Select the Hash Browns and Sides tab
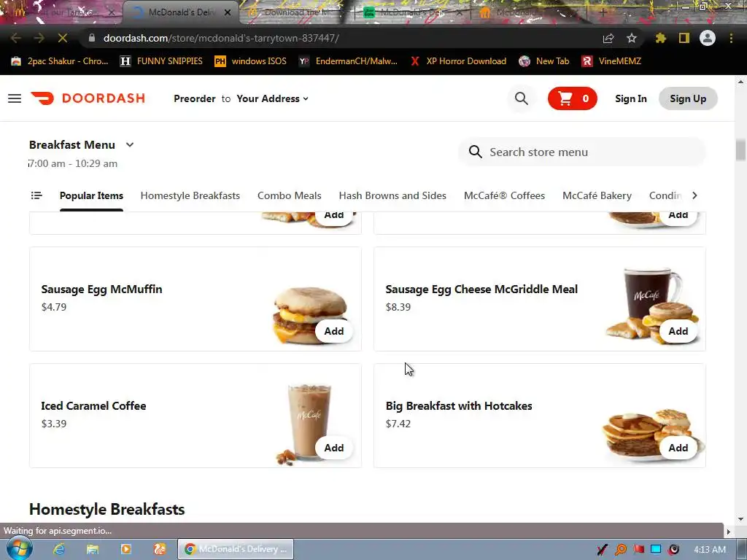 tap(392, 195)
